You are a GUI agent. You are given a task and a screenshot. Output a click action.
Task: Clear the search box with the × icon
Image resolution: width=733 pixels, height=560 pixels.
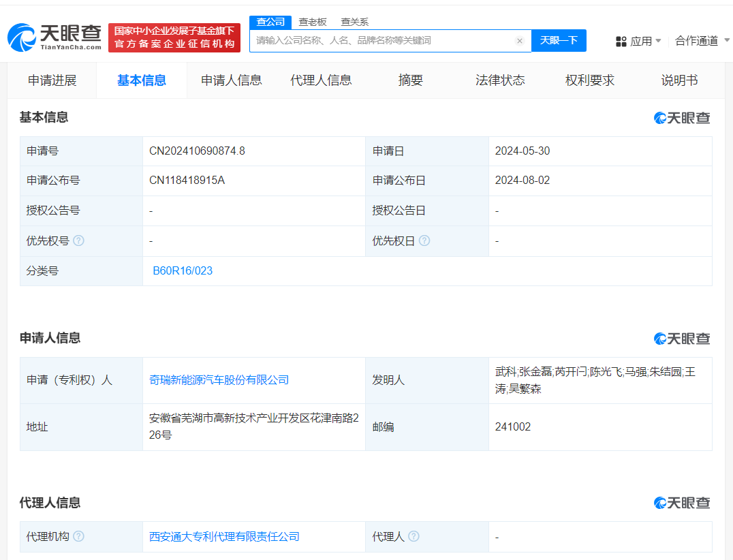(520, 41)
